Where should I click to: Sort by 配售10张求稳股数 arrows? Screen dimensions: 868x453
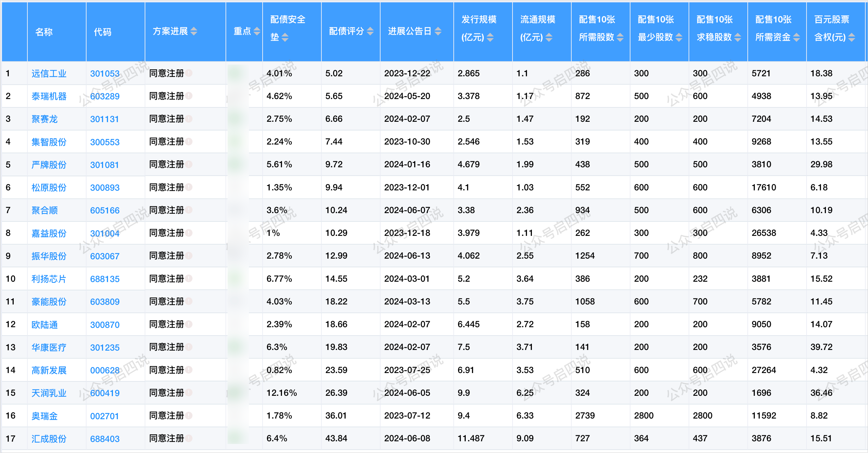738,37
